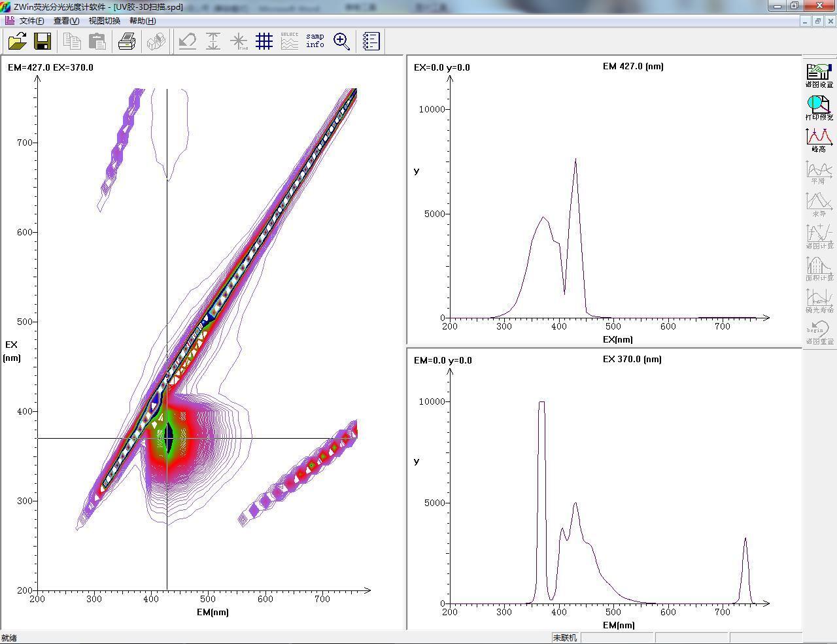Toggle the grid lines icon
837x644 pixels.
[264, 41]
